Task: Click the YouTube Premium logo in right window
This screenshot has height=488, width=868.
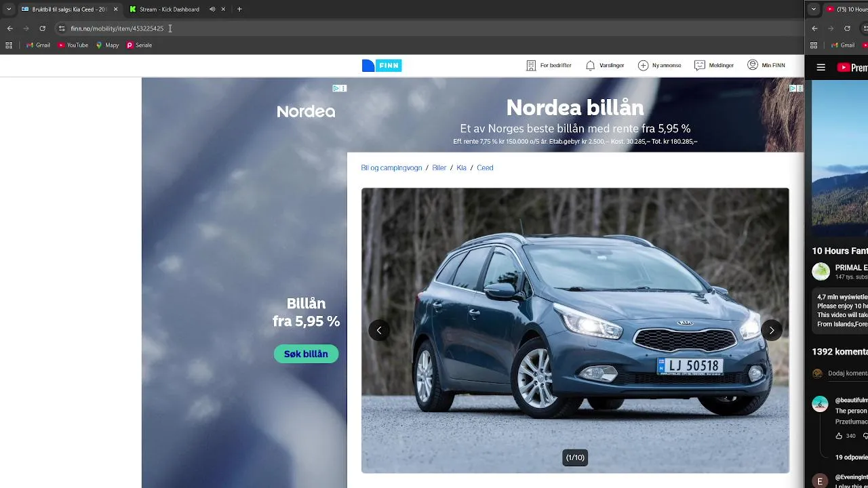Action: tap(852, 67)
